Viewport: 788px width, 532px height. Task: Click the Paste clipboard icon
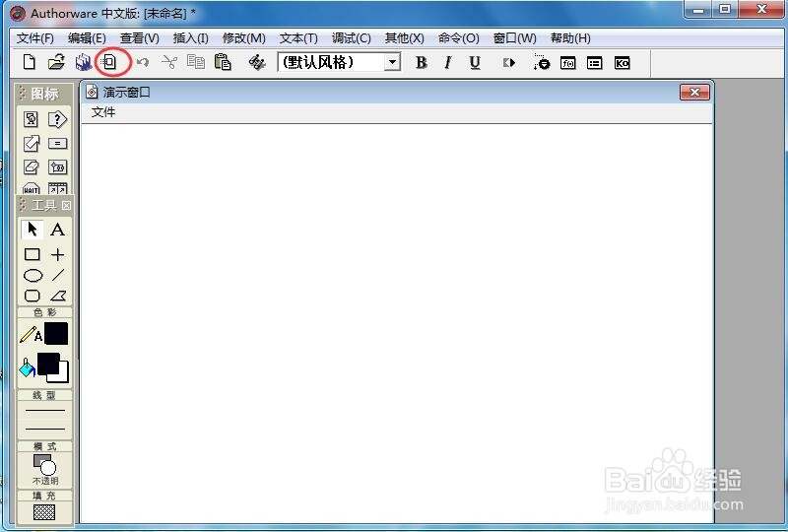click(223, 62)
